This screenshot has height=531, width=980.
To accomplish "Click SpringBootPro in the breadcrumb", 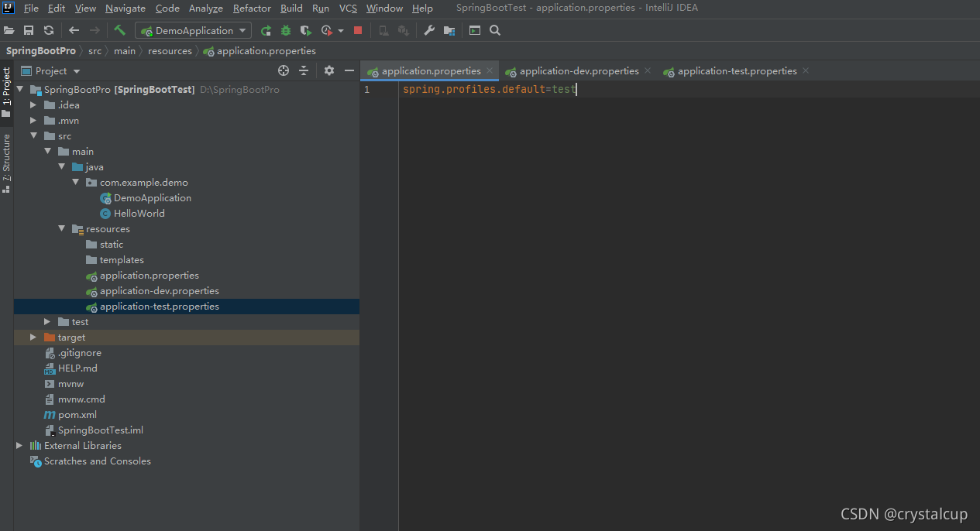I will click(41, 50).
